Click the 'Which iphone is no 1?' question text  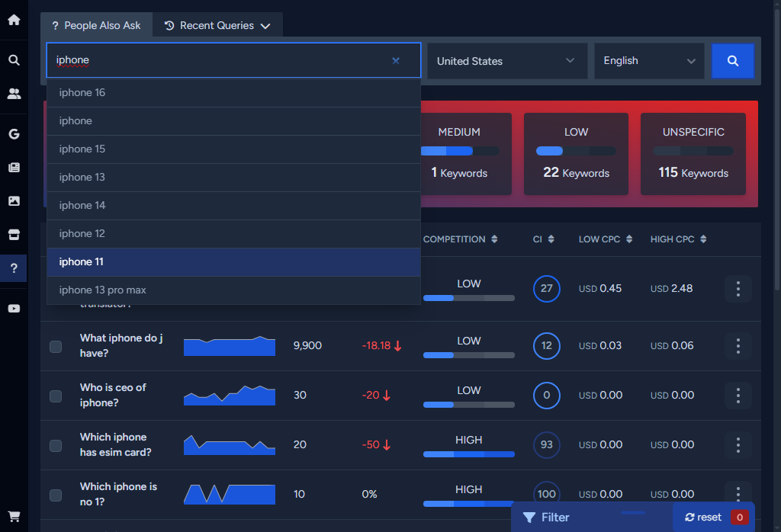118,495
